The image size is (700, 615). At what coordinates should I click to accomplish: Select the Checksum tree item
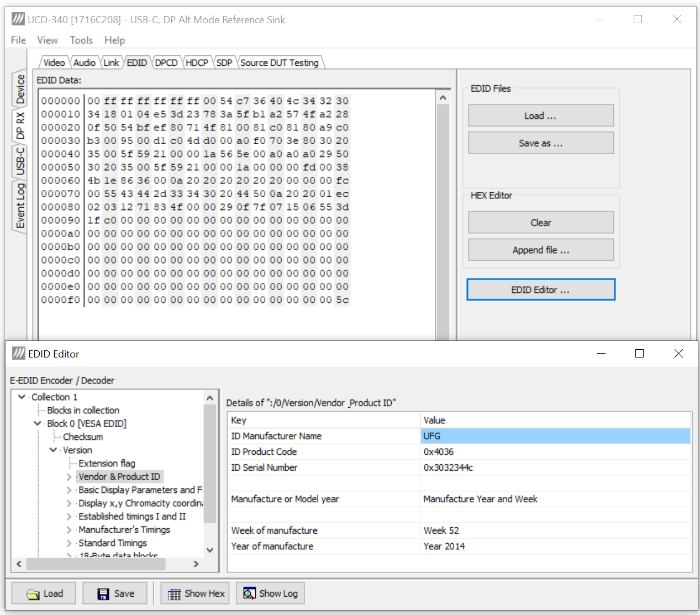[83, 437]
